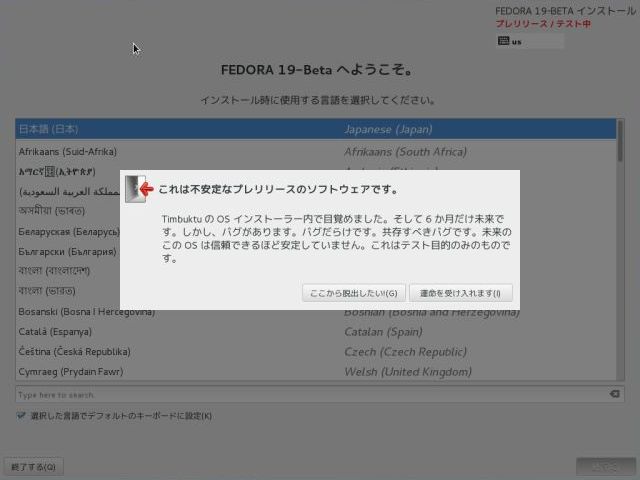Click the greyed continue button at bottom right
Image resolution: width=640 pixels, height=480 pixels.
click(x=606, y=467)
